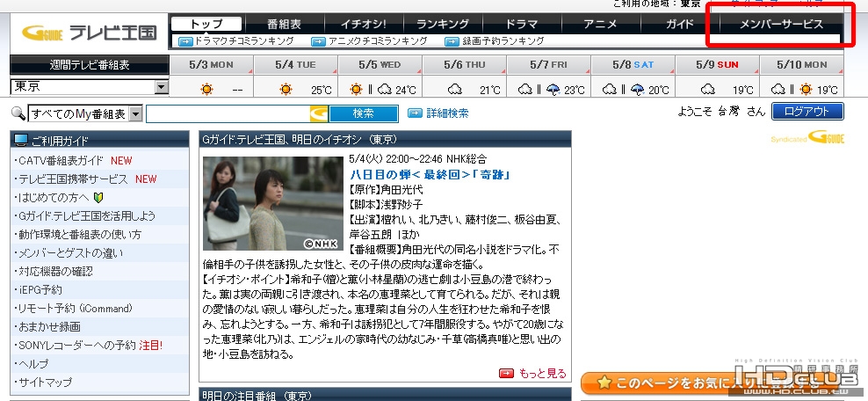Select the 5/7 FRI schedule column

point(548,65)
